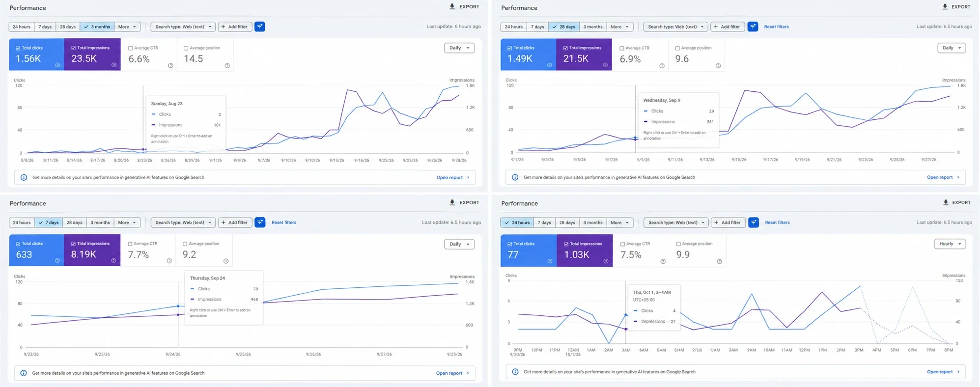The width and height of the screenshot is (980, 387).
Task: Click the blue filter icon in the 7 days panel
Action: click(260, 222)
